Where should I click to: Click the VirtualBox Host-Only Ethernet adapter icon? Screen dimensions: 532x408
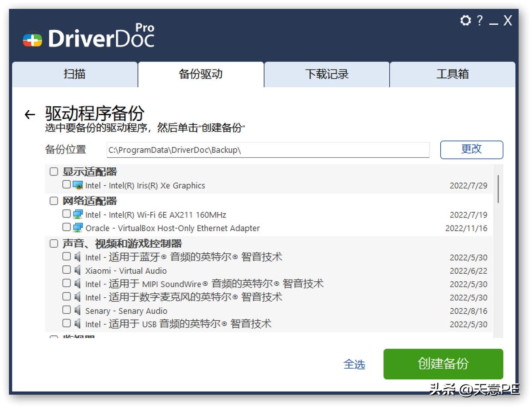78,228
